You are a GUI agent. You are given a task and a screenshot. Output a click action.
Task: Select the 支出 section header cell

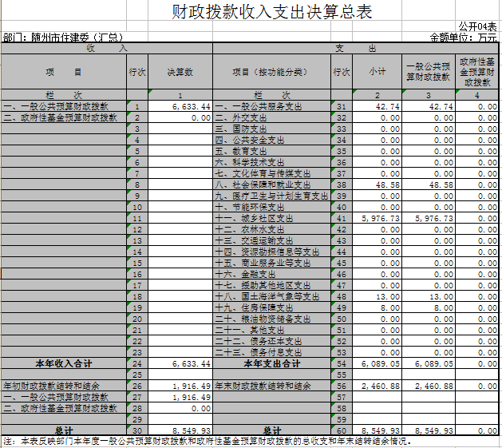(x=355, y=49)
